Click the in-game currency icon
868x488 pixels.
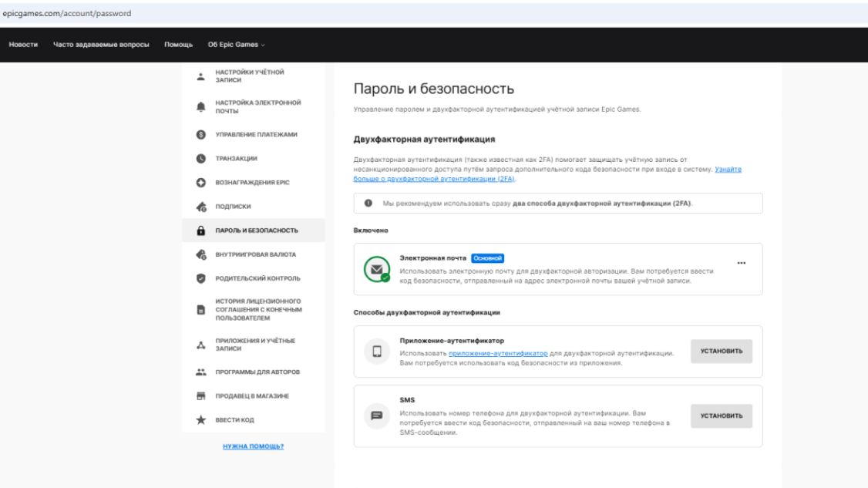click(201, 254)
